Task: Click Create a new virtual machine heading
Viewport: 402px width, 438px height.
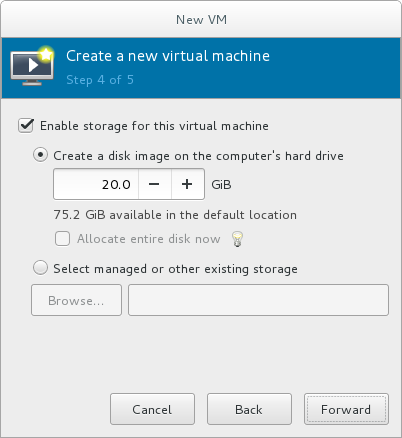Action: [168, 56]
